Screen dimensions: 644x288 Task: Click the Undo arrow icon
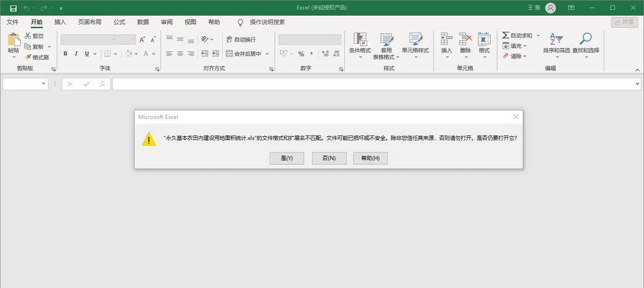26,8
